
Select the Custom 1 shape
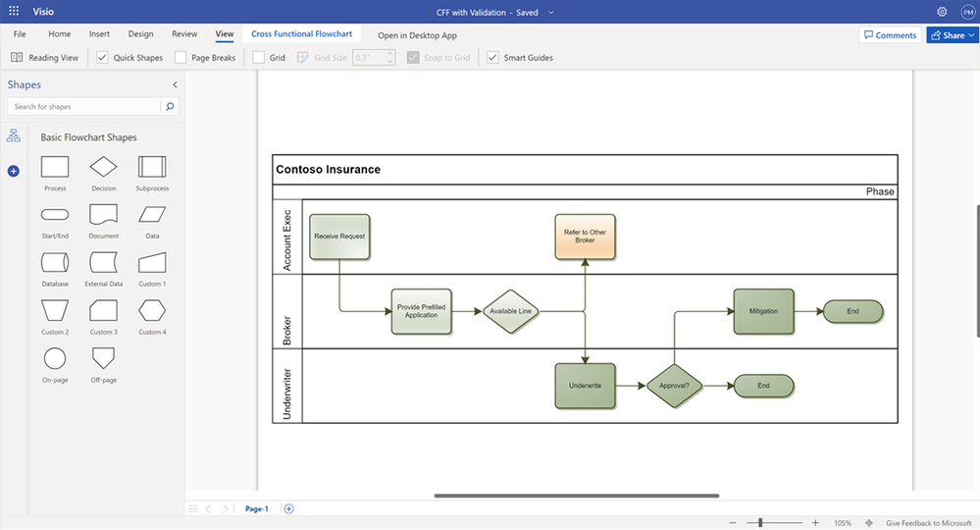coord(152,262)
